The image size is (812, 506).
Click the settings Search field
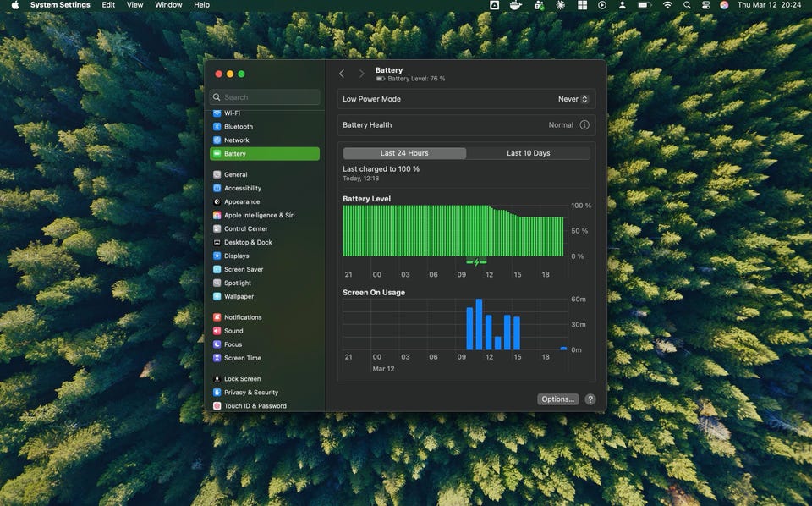(265, 97)
